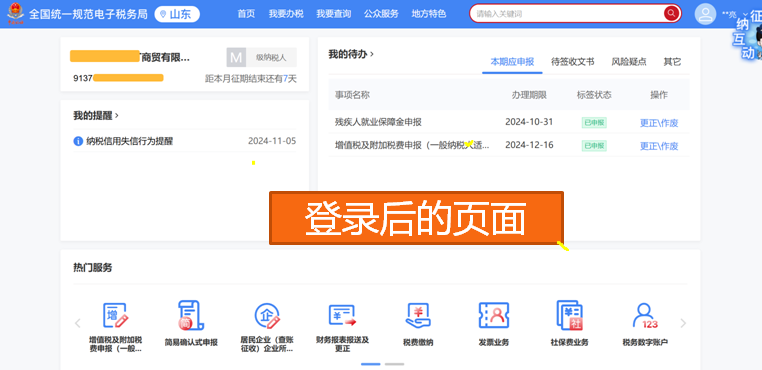Viewport: 762px width, 370px height.
Task: Select the first carousel page indicator
Action: [371, 364]
